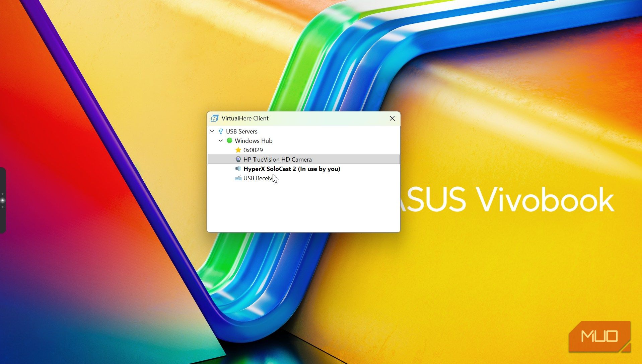Viewport: 642px width, 364px height.
Task: Click the VirtualHere Client app icon
Action: point(214,118)
